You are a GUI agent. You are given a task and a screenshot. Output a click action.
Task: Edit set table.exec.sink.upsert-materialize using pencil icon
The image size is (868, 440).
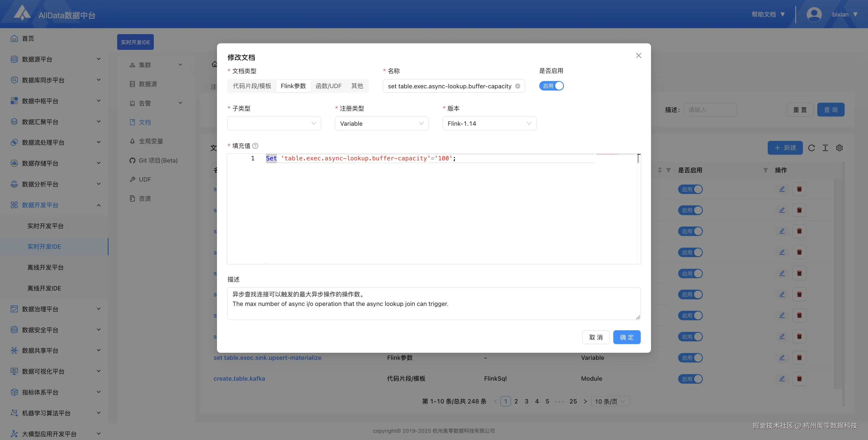click(x=782, y=358)
